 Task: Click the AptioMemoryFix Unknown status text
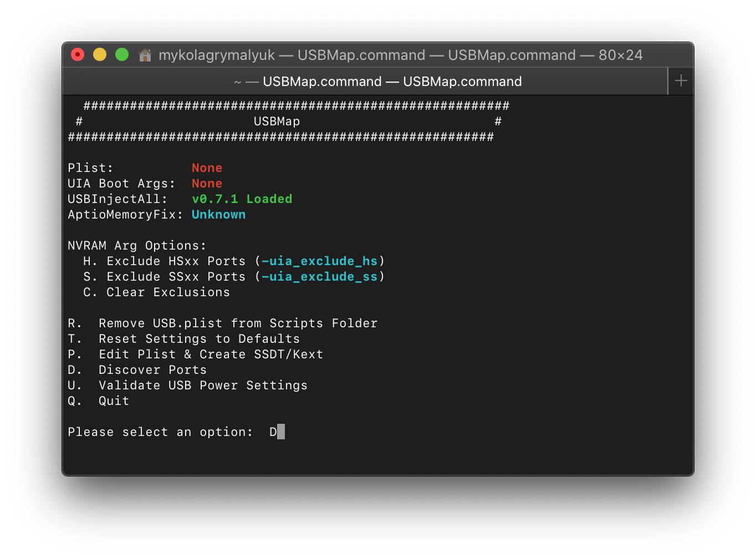tap(218, 215)
